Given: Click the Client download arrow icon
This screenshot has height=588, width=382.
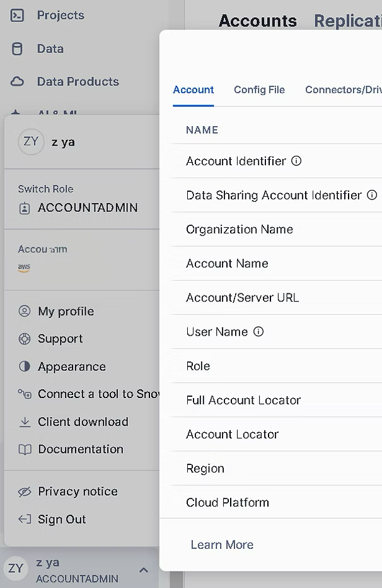Looking at the screenshot, I should click(x=25, y=422).
